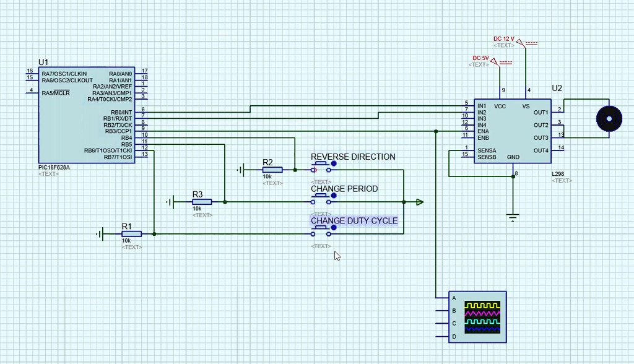The height and width of the screenshot is (364, 634).
Task: Click the DC motor symbol
Action: pyautogui.click(x=609, y=118)
